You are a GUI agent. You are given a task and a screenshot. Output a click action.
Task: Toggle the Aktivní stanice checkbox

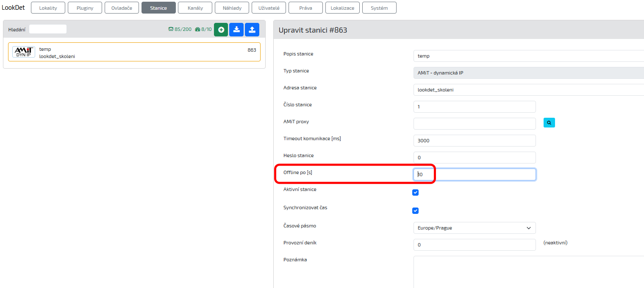415,193
